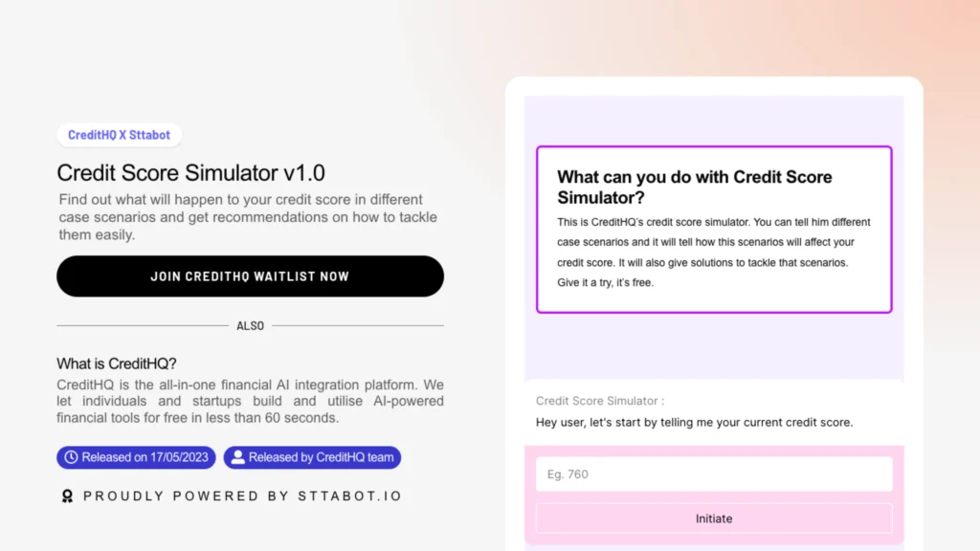Click the clock icon in the release date badge
This screenshot has height=551, width=980.
coord(71,457)
